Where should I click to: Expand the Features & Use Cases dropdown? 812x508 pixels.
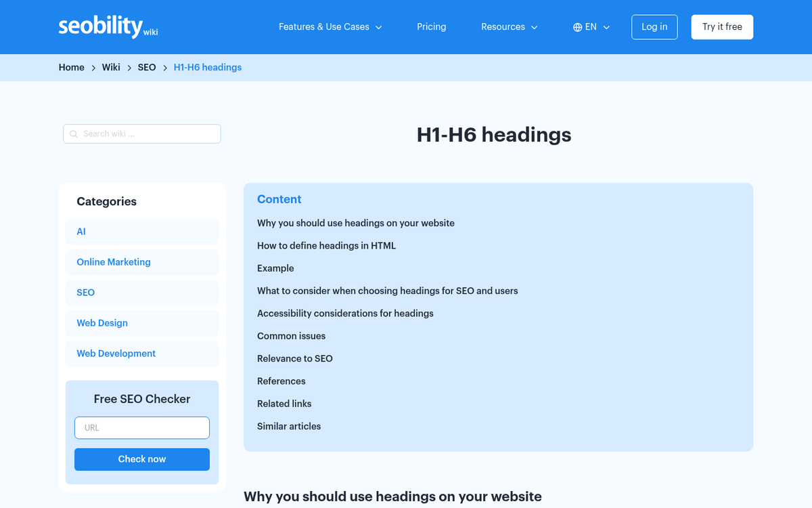pyautogui.click(x=330, y=26)
